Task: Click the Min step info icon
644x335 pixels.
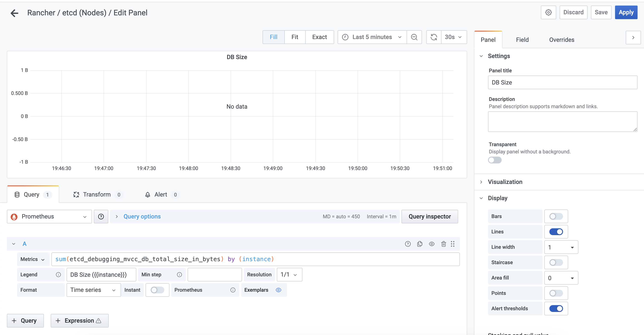Action: pos(179,275)
